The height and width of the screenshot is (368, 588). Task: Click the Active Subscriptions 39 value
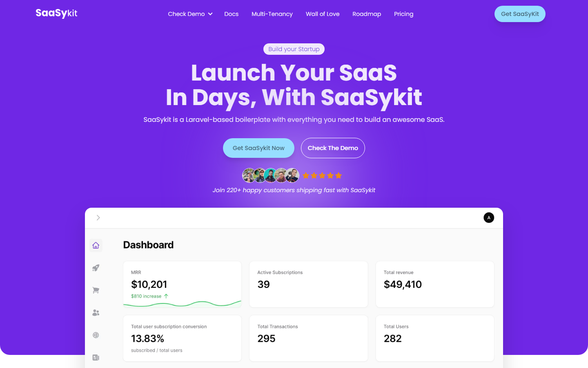264,284
